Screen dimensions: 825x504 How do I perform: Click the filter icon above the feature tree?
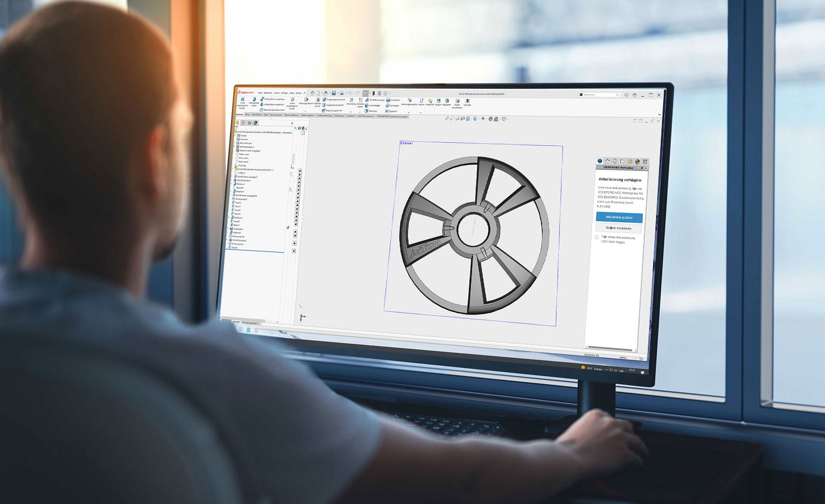point(237,128)
